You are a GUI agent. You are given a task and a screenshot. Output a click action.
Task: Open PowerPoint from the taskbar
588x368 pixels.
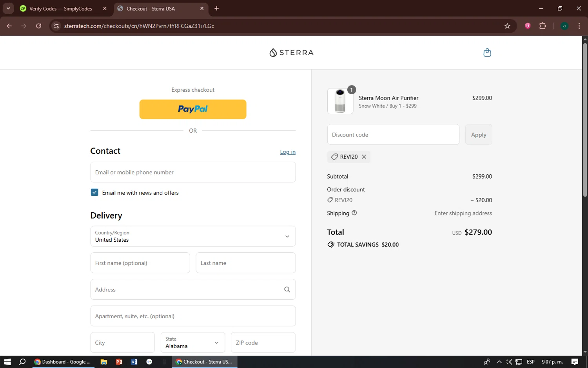point(119,362)
